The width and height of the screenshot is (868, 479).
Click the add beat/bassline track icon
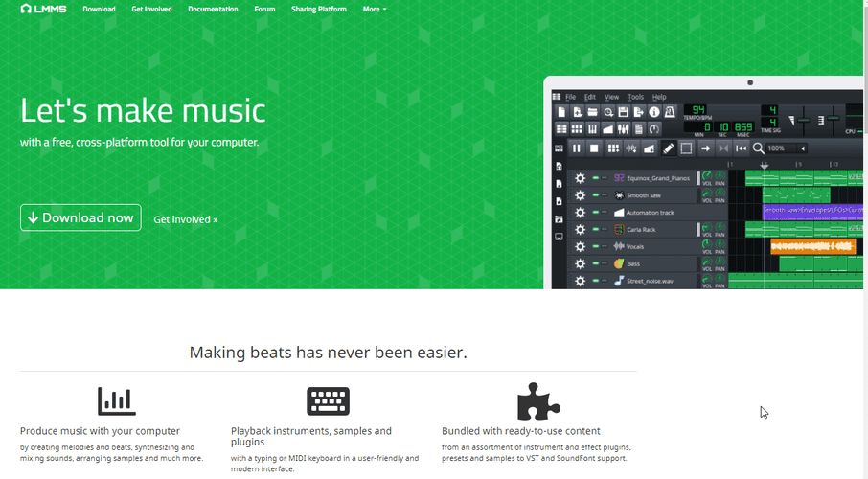coord(613,148)
